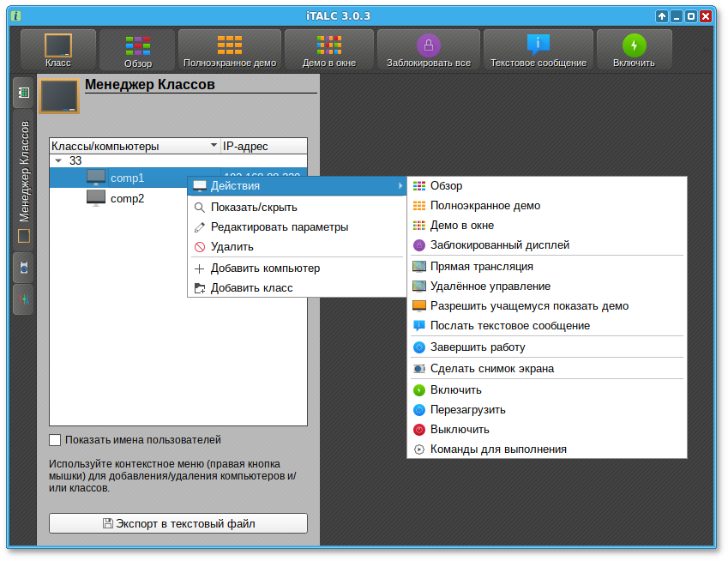This screenshot has width=728, height=561.
Task: Choose Показать/скрыть in the context menu
Action: 298,207
